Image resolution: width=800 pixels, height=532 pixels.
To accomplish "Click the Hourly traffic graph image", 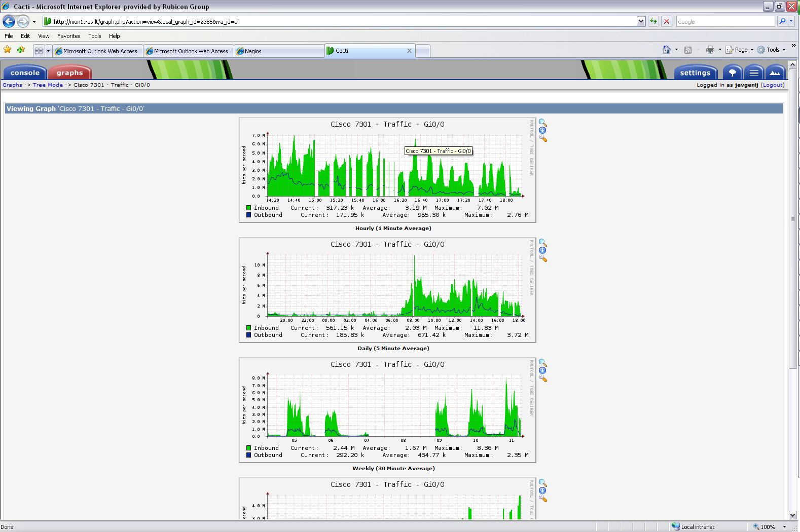I will [387, 170].
